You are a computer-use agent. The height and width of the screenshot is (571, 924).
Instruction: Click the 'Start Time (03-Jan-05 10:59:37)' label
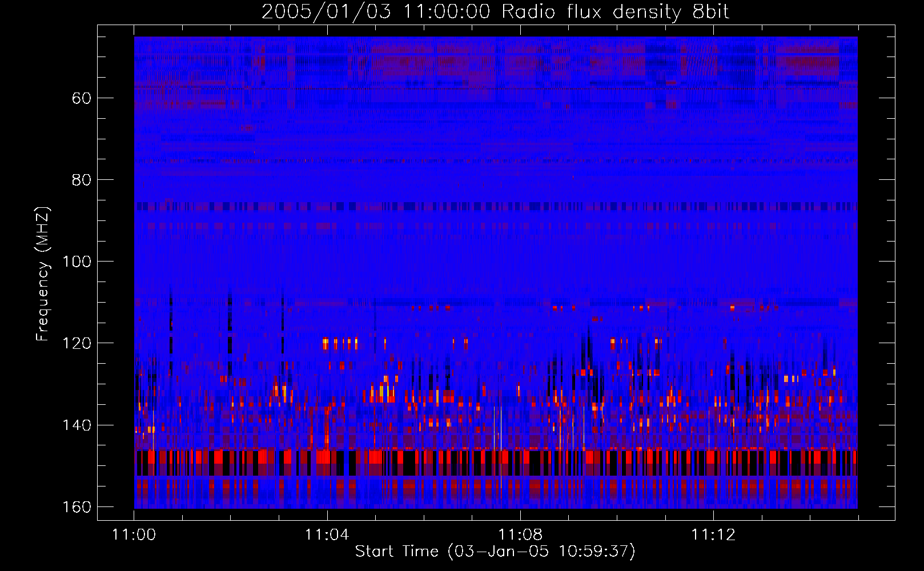[x=495, y=552]
